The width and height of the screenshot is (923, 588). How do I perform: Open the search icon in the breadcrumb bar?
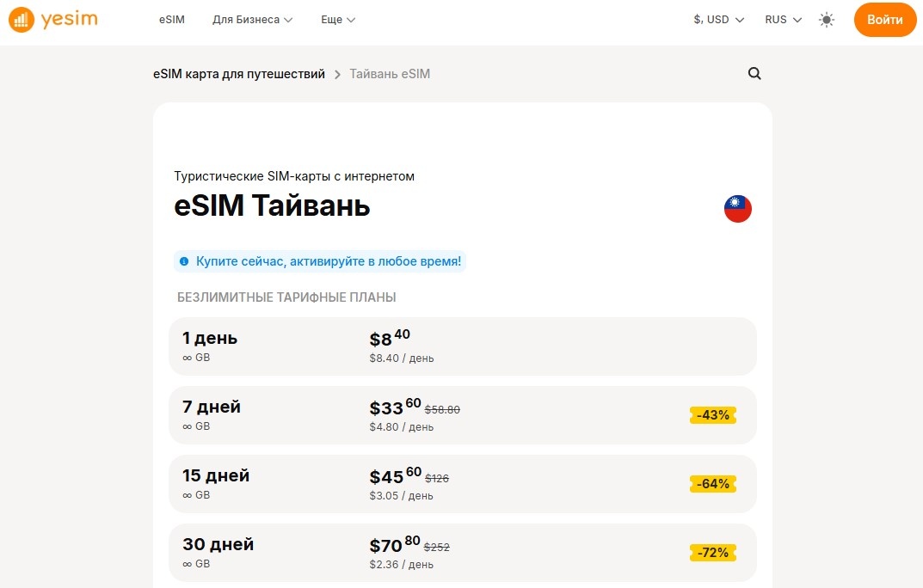pyautogui.click(x=754, y=73)
